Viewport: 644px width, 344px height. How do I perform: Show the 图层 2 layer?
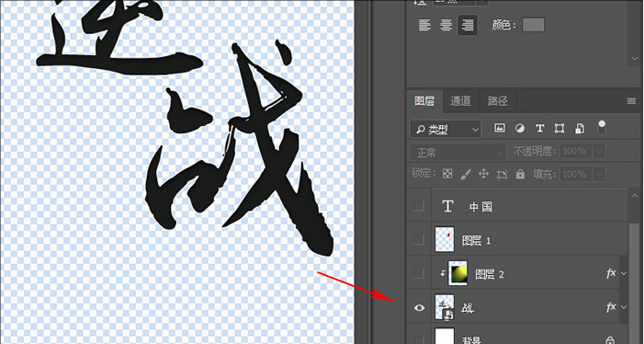(419, 273)
